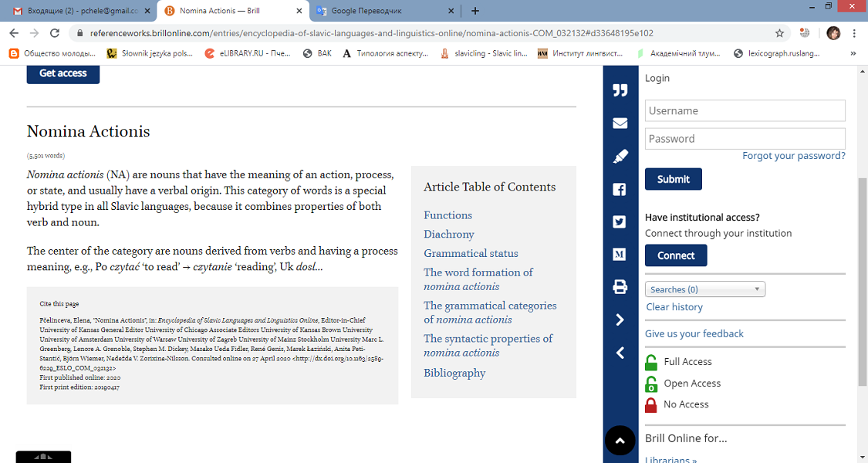Click the Full Access green padlock icon
The width and height of the screenshot is (868, 463).
click(x=651, y=362)
